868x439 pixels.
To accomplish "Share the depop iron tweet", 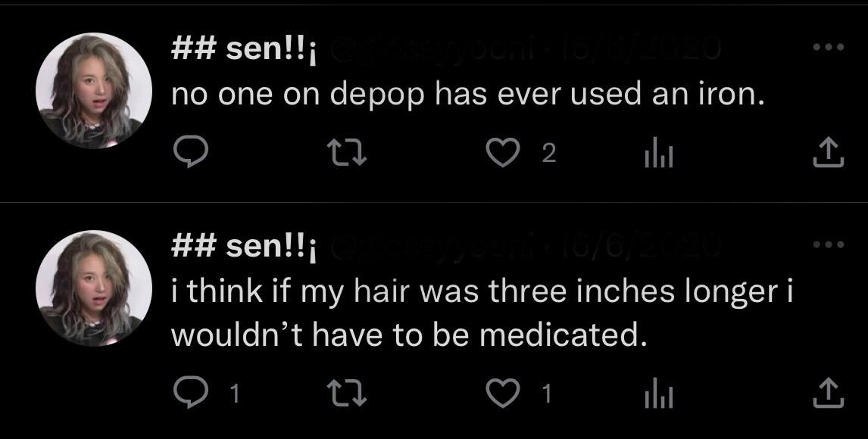I will pyautogui.click(x=828, y=153).
